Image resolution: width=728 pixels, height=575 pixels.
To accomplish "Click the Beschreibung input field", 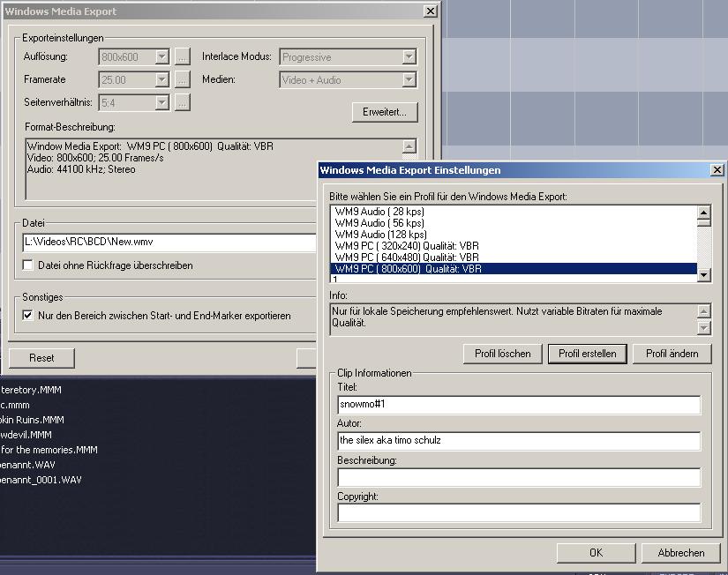I will coord(519,477).
